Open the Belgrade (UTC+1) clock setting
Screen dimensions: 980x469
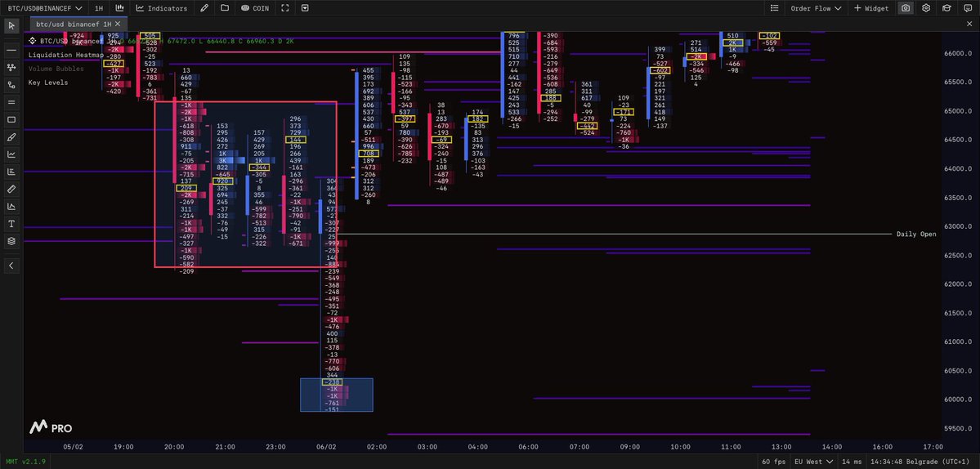[x=920, y=462]
